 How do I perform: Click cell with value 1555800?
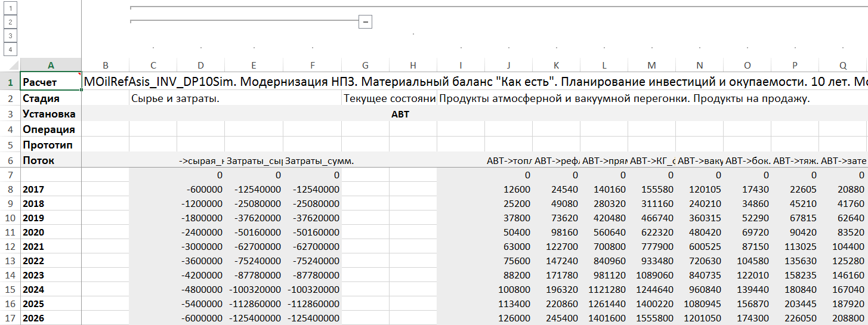pos(651,318)
